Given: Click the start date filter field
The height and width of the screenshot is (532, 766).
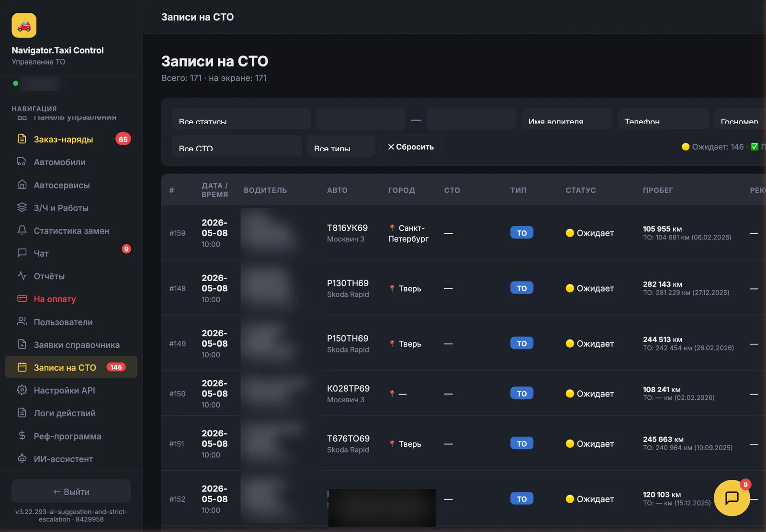Looking at the screenshot, I should tap(361, 119).
